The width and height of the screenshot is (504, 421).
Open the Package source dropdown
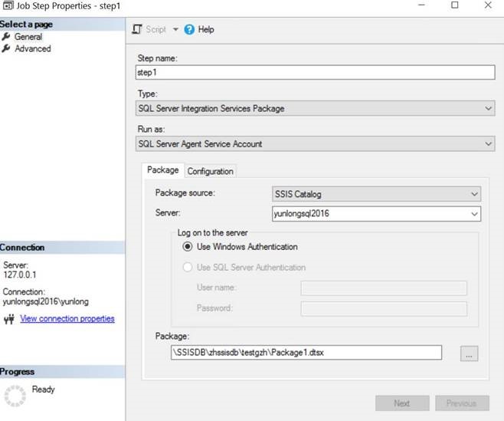click(x=474, y=194)
